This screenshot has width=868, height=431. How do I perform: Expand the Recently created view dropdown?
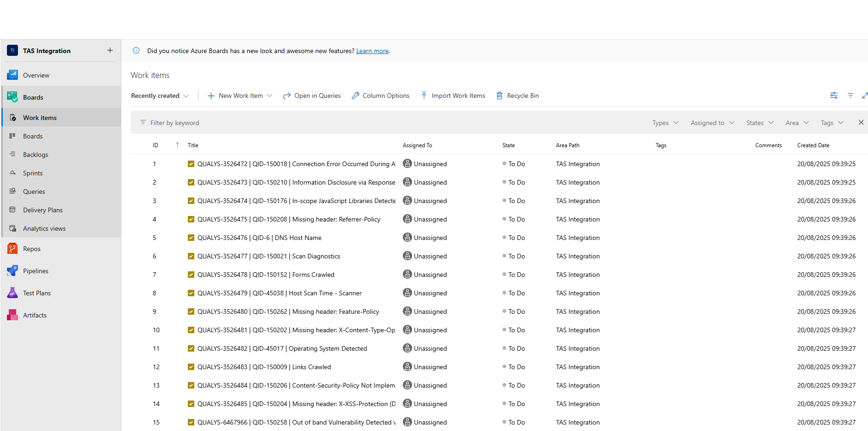click(160, 96)
